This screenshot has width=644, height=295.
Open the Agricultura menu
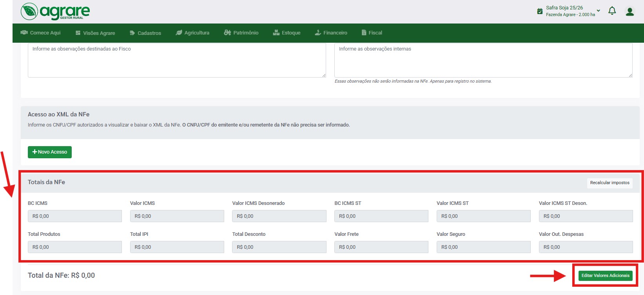point(192,33)
